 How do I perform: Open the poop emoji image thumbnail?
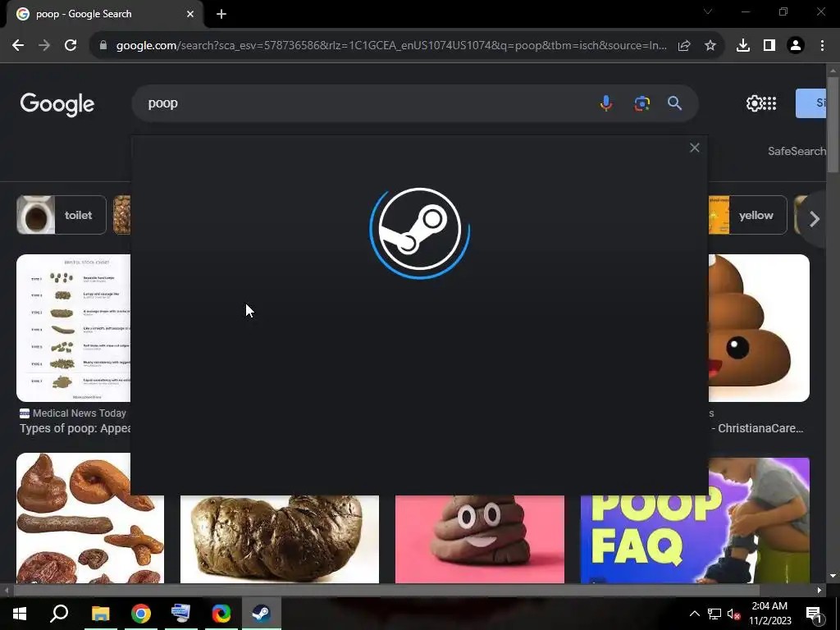click(x=759, y=328)
